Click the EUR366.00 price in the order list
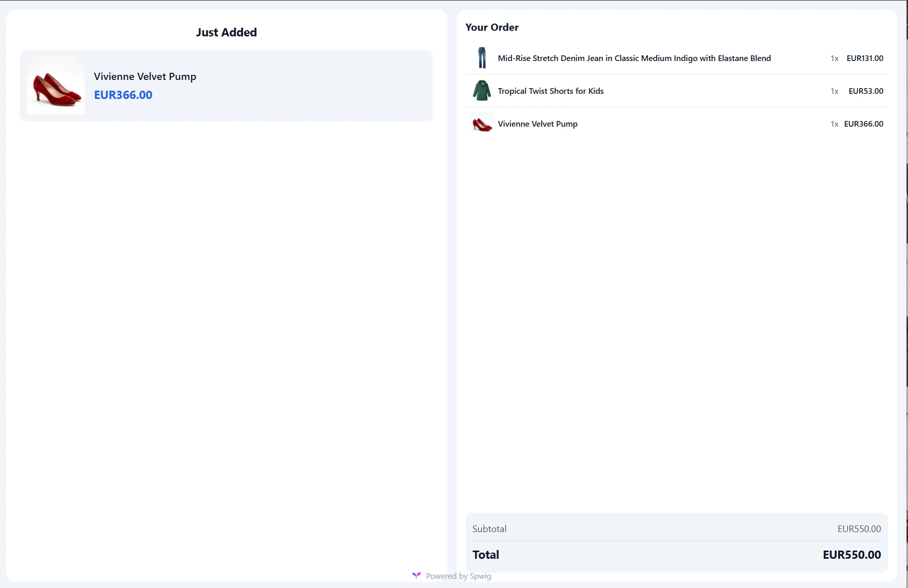Viewport: 908px width, 588px height. coord(864,124)
